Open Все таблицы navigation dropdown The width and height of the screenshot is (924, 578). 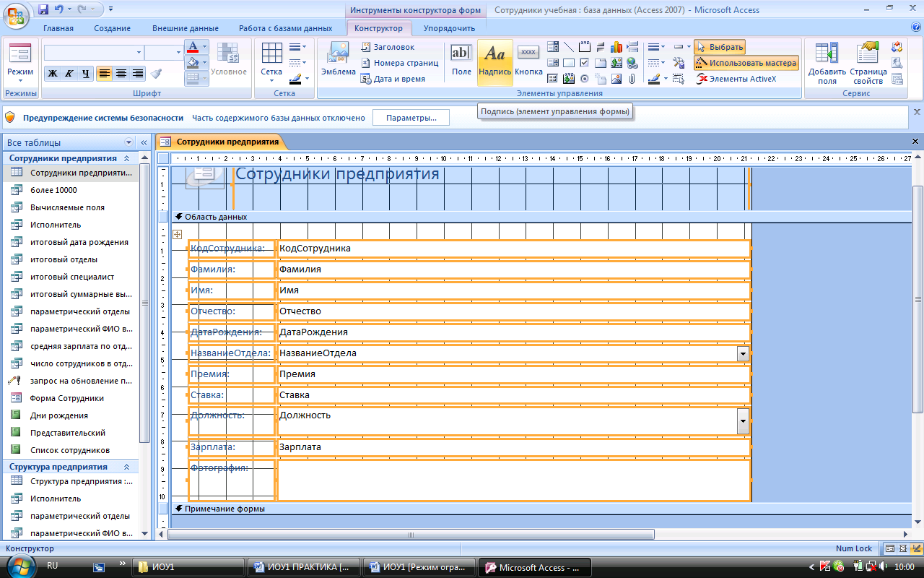click(129, 142)
